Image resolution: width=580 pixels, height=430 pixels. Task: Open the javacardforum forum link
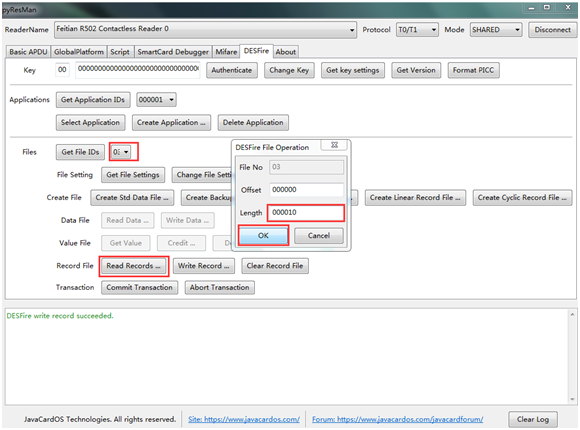[x=397, y=419]
